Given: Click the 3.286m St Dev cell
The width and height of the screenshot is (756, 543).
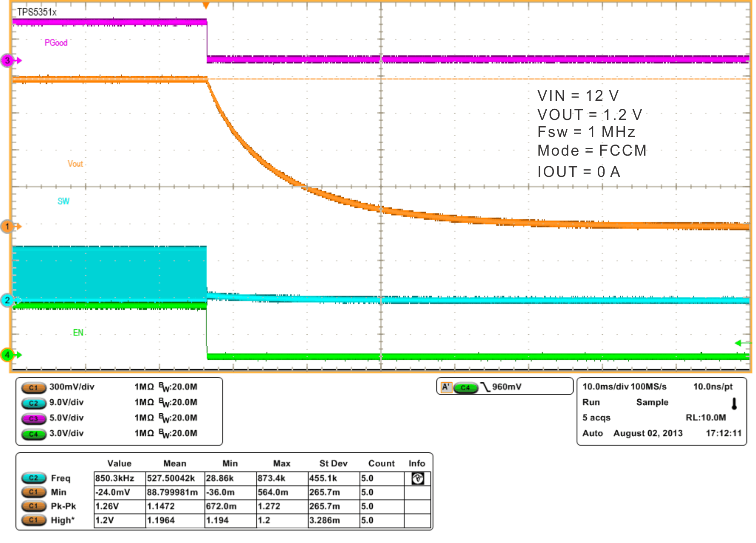Looking at the screenshot, I should pyautogui.click(x=334, y=520).
